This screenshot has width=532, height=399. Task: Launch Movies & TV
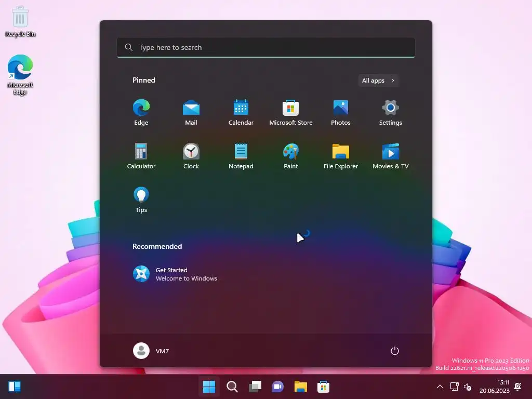[x=391, y=156]
